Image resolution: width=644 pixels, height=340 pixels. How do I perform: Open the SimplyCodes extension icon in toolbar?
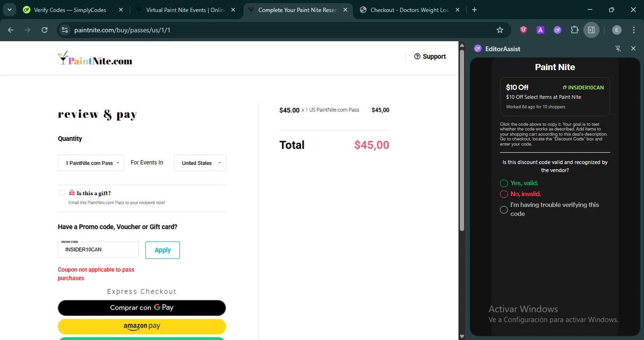[557, 30]
